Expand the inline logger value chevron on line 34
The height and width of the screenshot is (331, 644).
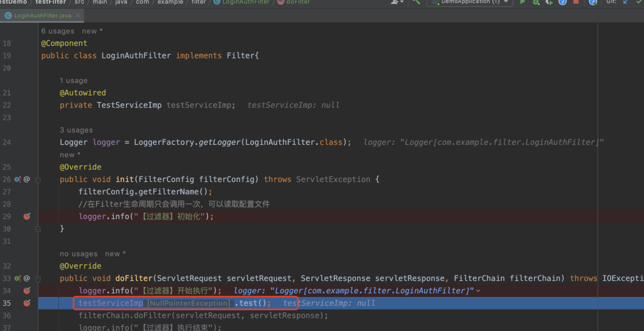(478, 291)
